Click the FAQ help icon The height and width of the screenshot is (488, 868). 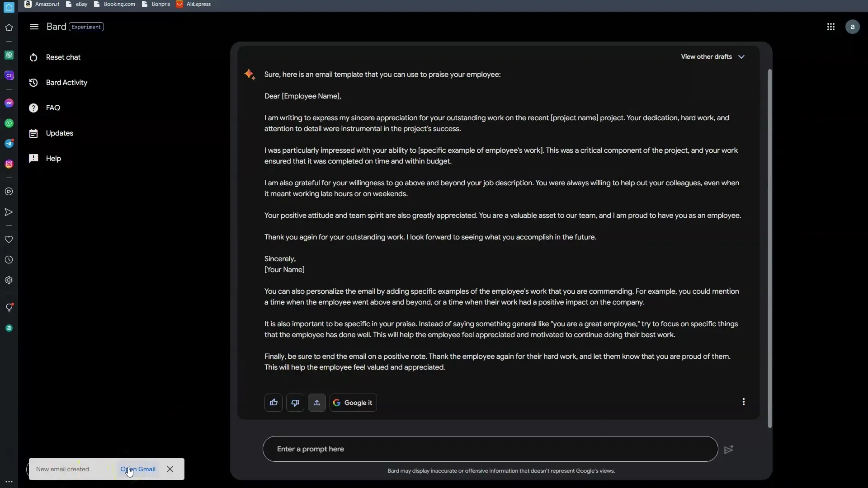[x=34, y=108]
